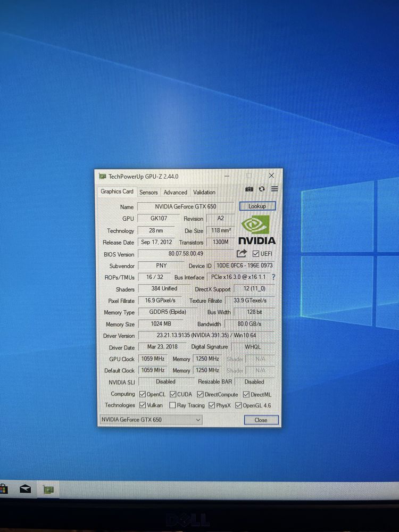Click the Revision value A2
This screenshot has height=532, width=399.
point(221,218)
